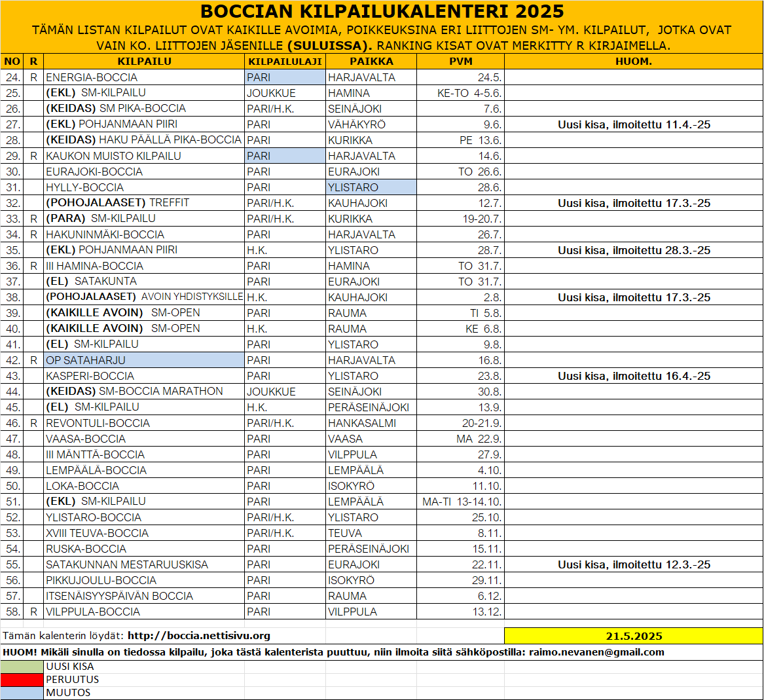Select the ENERGIA-BOCCIA competition cell
The width and height of the screenshot is (764, 700).
pyautogui.click(x=144, y=77)
